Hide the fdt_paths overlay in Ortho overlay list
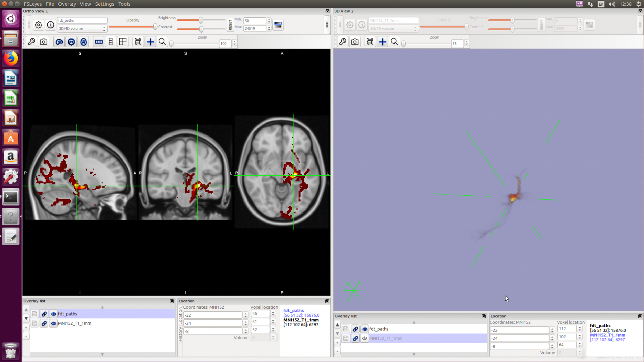The width and height of the screenshot is (644, 362). pos(53,314)
